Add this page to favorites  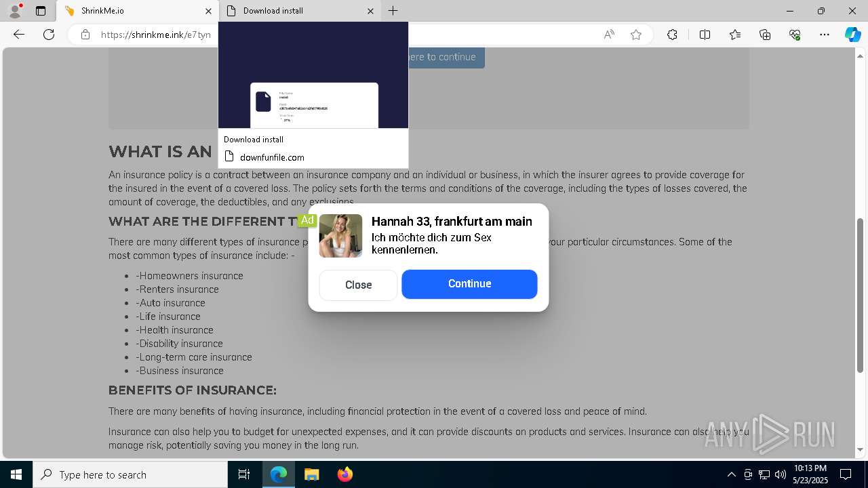pyautogui.click(x=636, y=35)
